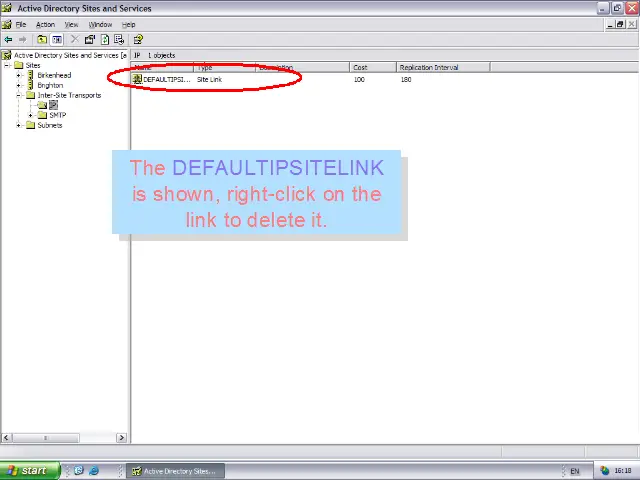The width and height of the screenshot is (640, 480).
Task: Click the tree pane horizontal scrollbar thumb
Action: tap(46, 438)
